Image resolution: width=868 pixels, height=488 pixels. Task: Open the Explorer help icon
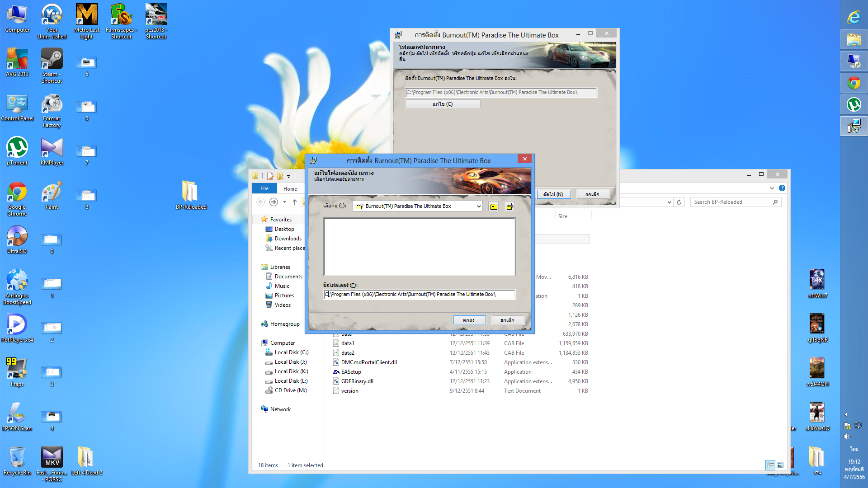(782, 188)
